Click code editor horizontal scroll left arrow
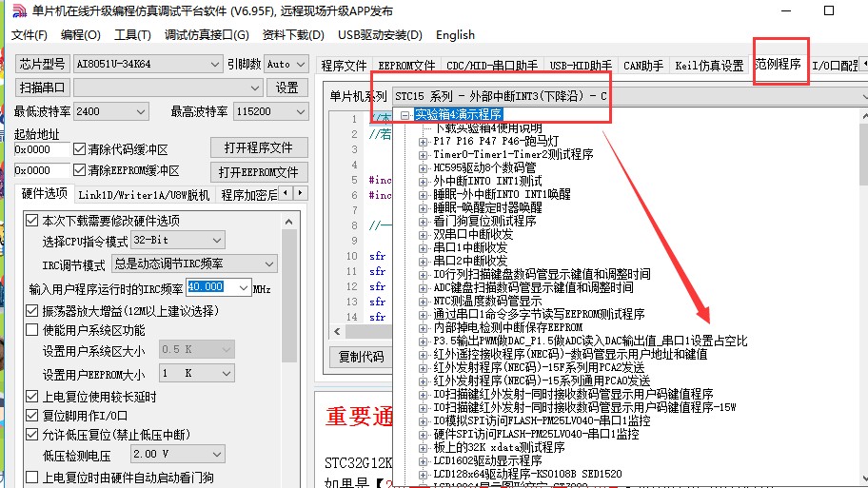Viewport: 868px width, 488px height. pyautogui.click(x=337, y=331)
